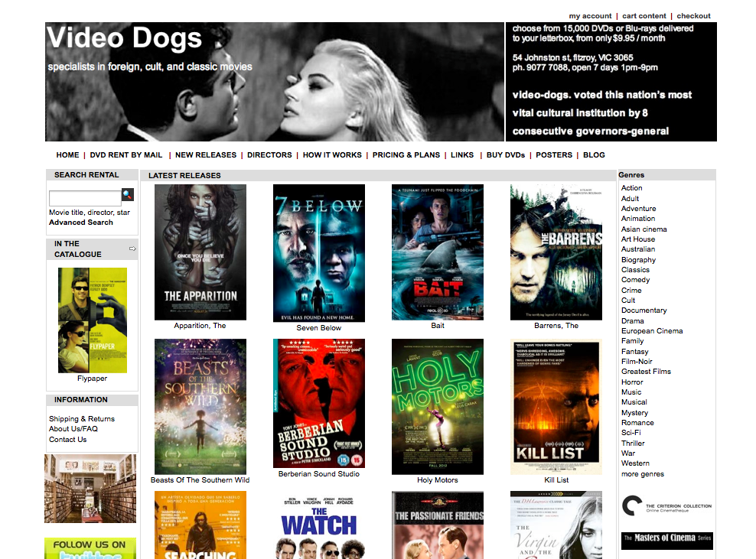
Task: Click the Follow Us On Twitter banner
Action: coord(90,548)
